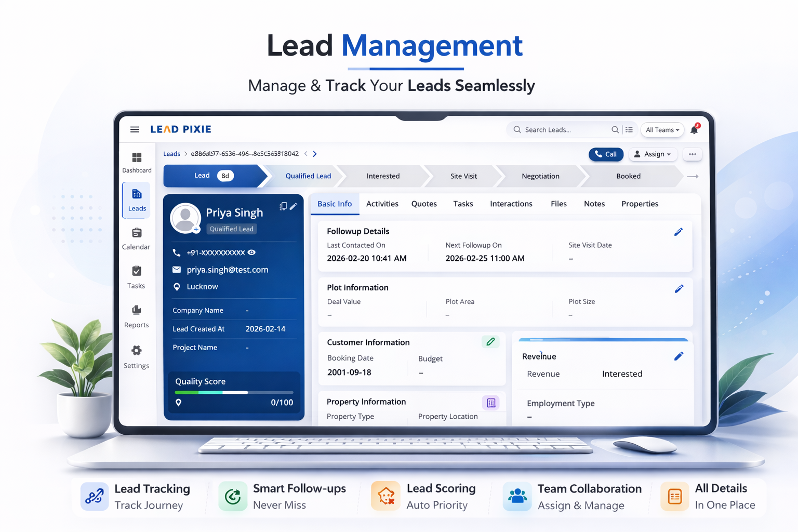The width and height of the screenshot is (798, 532).
Task: Edit Plot Information with pencil icon
Action: pos(679,288)
